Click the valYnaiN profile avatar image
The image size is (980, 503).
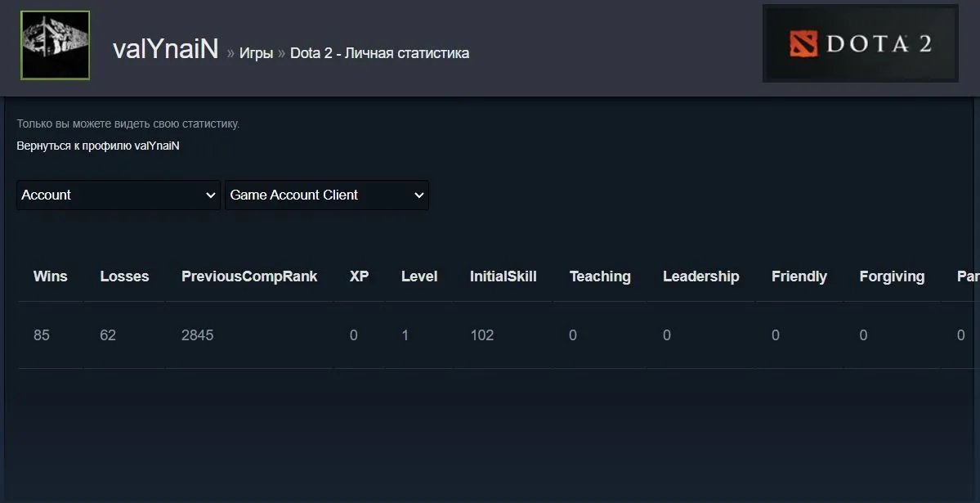[55, 45]
